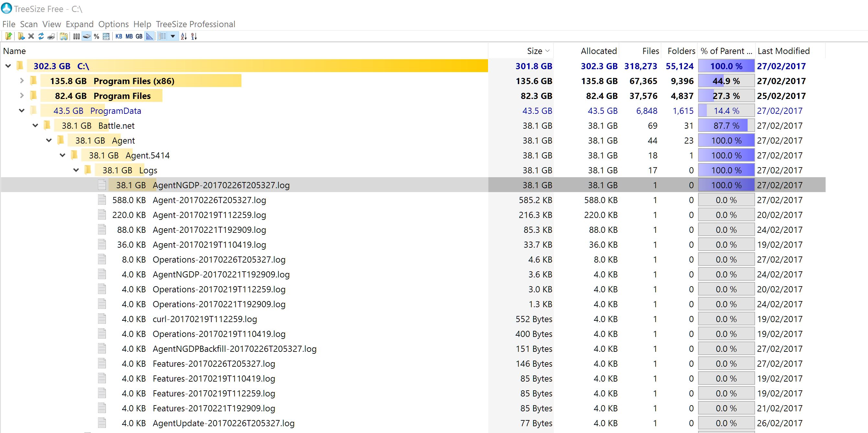The image size is (868, 433).
Task: Click the 100.0 % bar of C:\
Action: [x=726, y=66]
